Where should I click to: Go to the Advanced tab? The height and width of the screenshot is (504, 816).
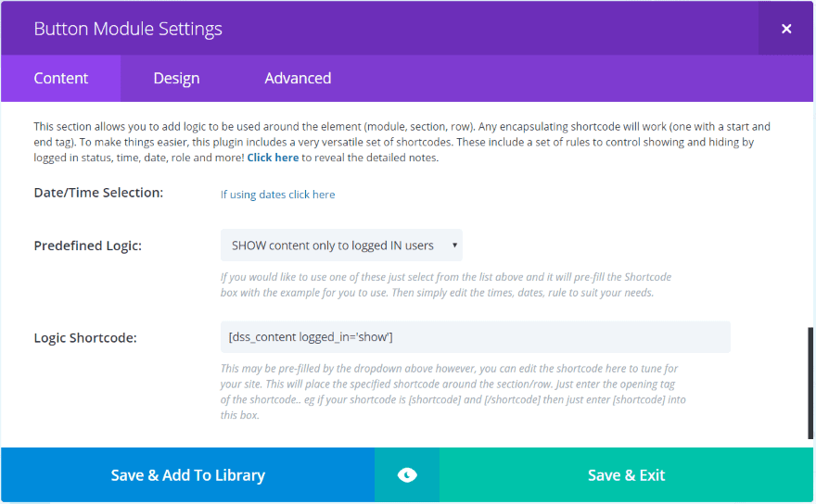[x=298, y=79]
